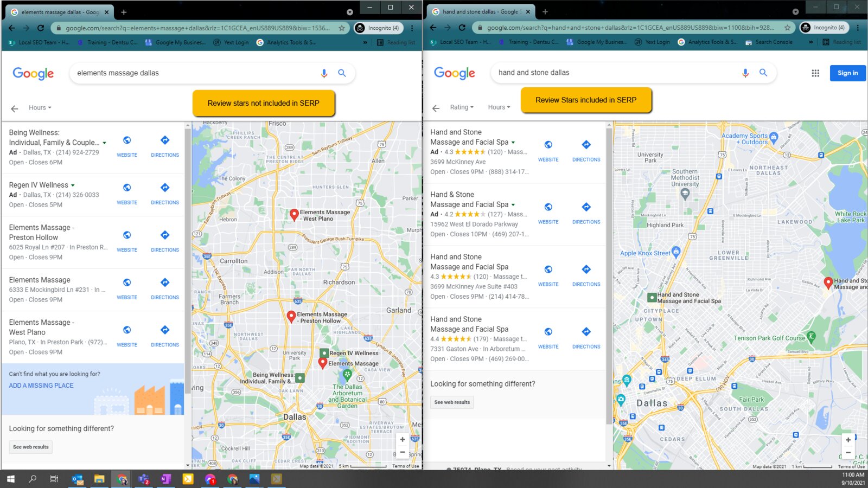
Task: Open Directions for Elements Massage West Plano
Action: 165,330
